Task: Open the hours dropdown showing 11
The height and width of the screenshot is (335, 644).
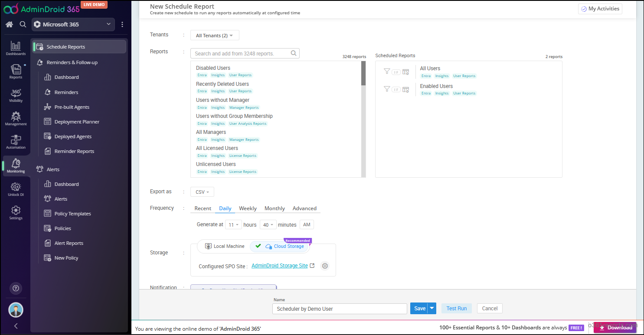Action: tap(233, 224)
